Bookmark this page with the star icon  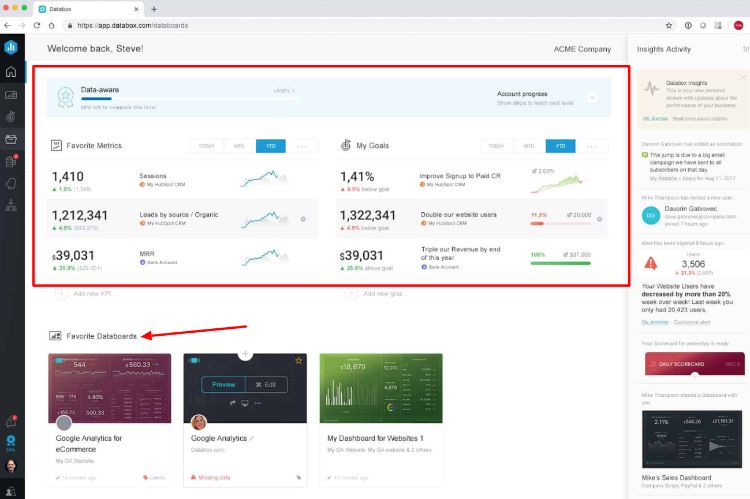(x=669, y=25)
